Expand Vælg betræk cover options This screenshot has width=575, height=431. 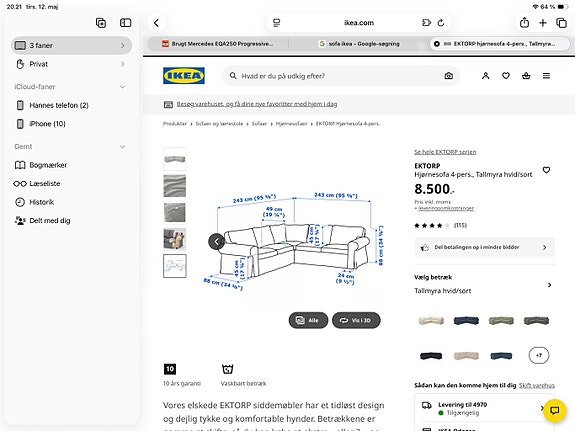[x=484, y=284]
